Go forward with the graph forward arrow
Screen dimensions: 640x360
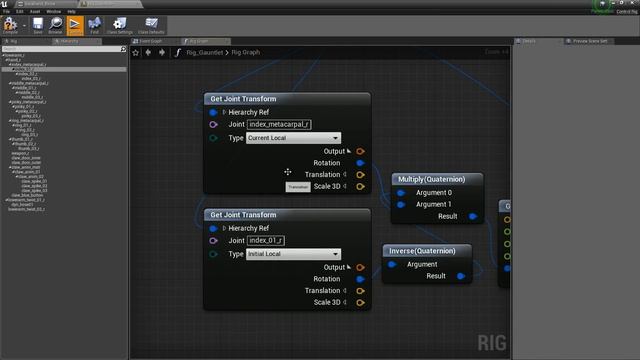pos(162,52)
